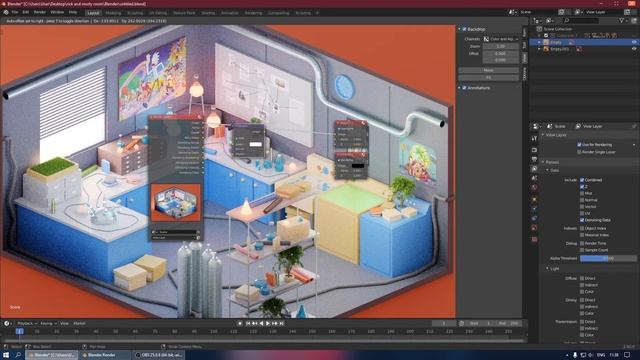Click the backdrop Move button
640x360 pixels.
pos(489,70)
